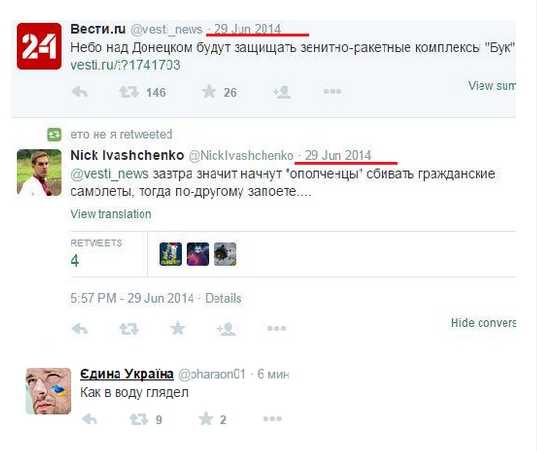Viewport: 537px width, 451px height.
Task: Click View translation link
Action: [x=111, y=214]
